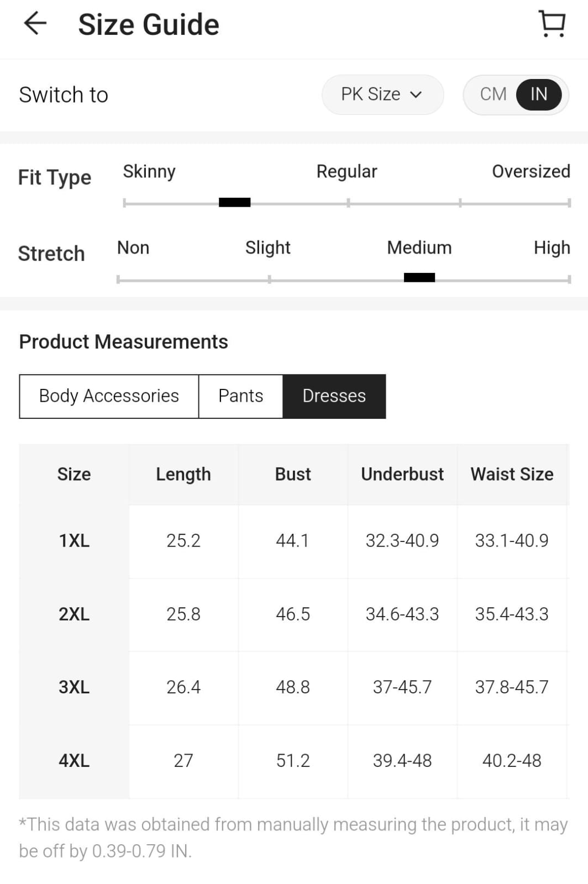The width and height of the screenshot is (588, 884).
Task: Open the Body Accessories tab
Action: [109, 396]
